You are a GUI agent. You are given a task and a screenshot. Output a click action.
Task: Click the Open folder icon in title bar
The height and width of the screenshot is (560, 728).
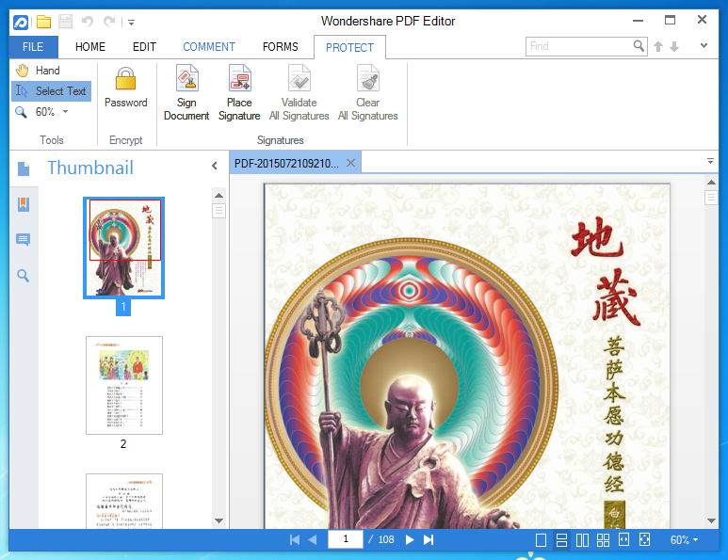point(44,21)
